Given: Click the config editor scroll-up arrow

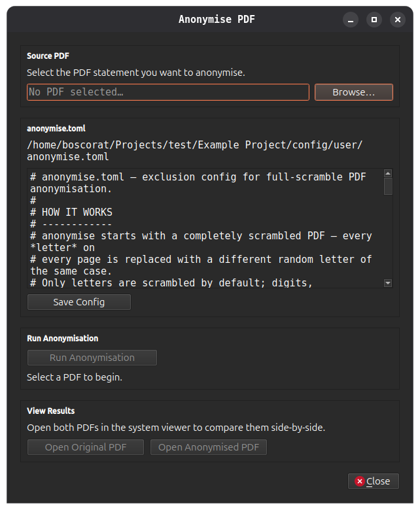Looking at the screenshot, I should click(x=388, y=173).
